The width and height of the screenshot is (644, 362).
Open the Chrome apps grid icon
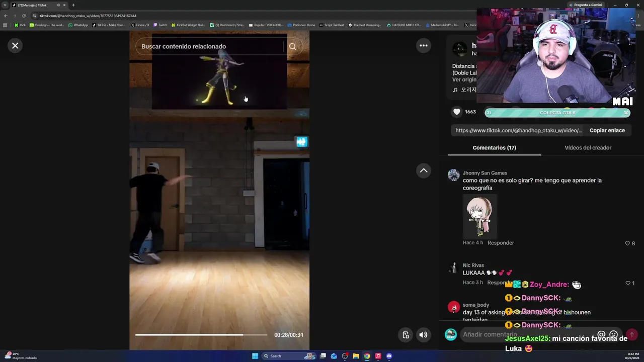pyautogui.click(x=5, y=25)
